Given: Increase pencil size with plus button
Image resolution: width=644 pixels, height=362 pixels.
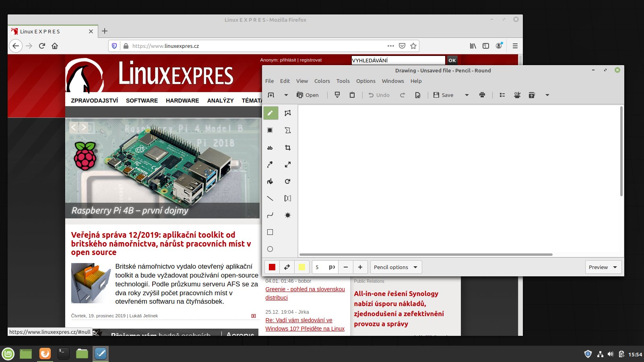Looking at the screenshot, I should pyautogui.click(x=360, y=267).
